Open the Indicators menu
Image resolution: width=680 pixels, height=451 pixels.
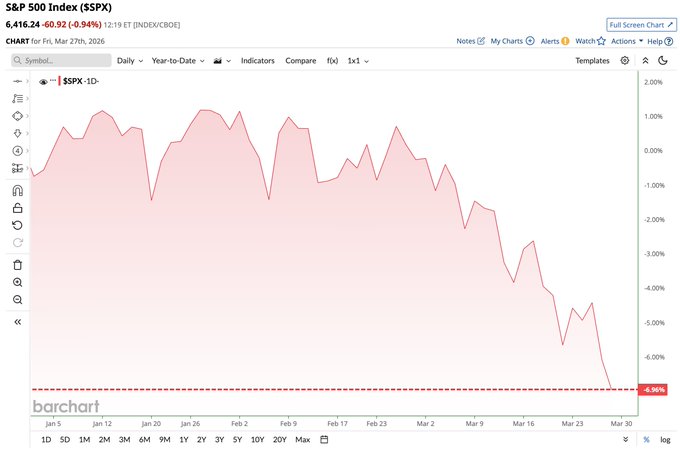(x=258, y=61)
